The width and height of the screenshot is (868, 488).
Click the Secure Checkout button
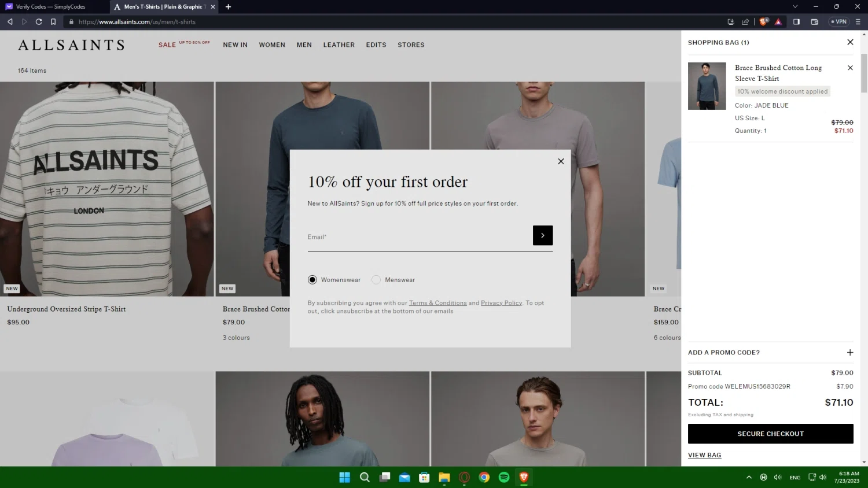pos(770,434)
